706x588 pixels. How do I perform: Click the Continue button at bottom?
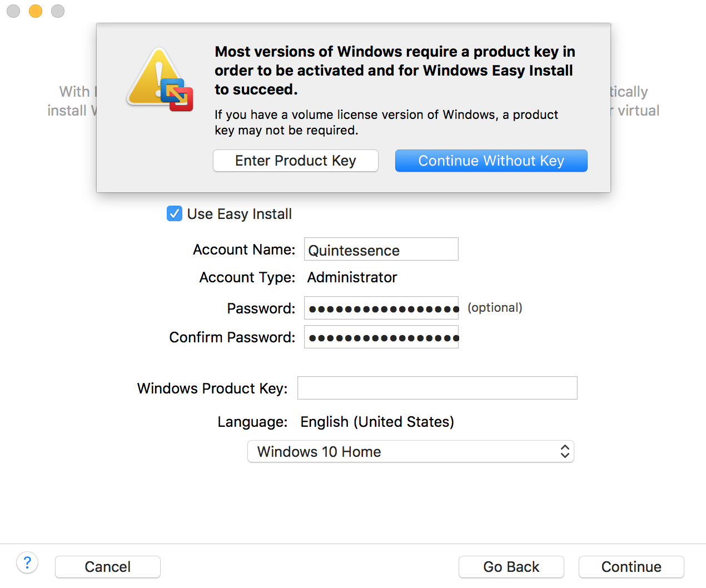632,567
